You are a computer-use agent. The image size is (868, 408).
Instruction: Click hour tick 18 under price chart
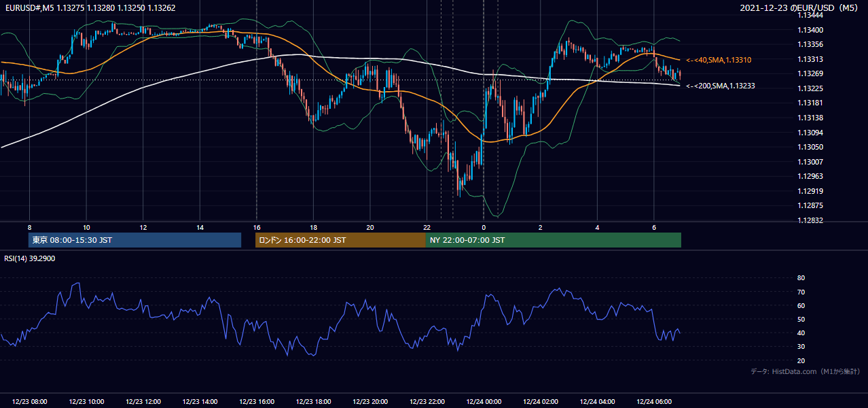tap(313, 227)
